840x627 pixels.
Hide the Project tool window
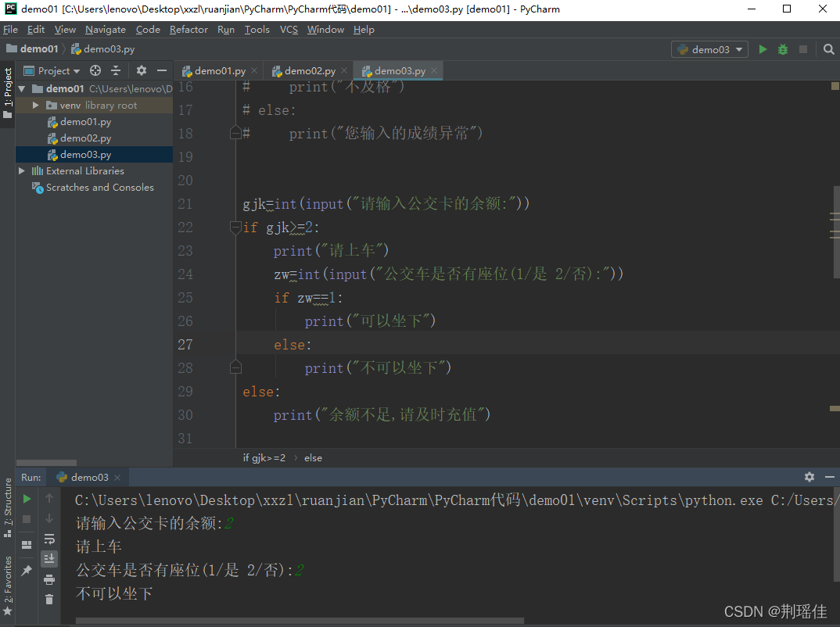tap(161, 70)
